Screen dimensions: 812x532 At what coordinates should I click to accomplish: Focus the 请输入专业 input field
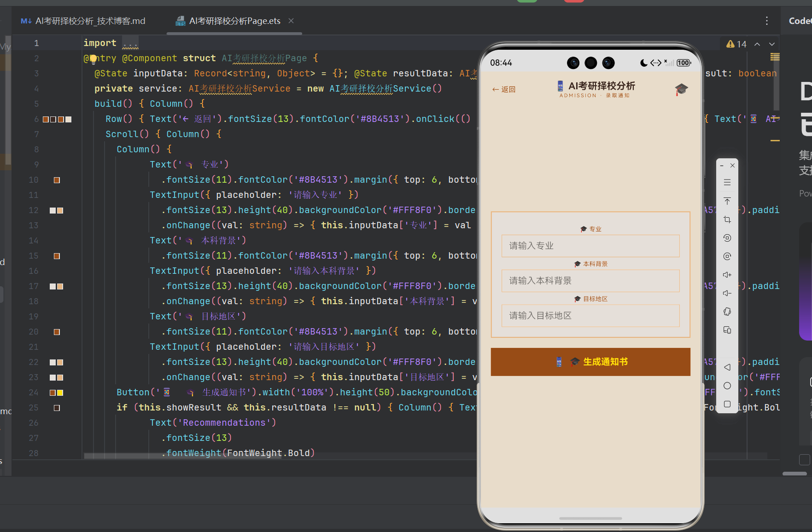[x=590, y=246]
